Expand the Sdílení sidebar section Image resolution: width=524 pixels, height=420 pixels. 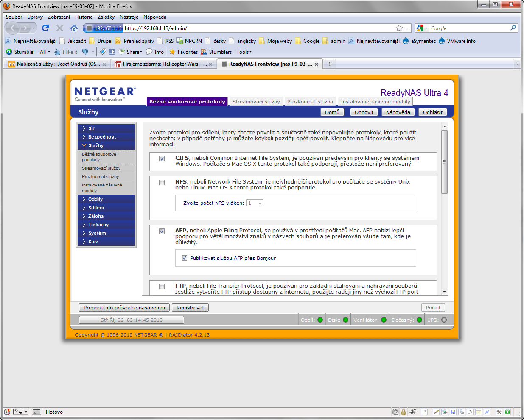[106, 208]
